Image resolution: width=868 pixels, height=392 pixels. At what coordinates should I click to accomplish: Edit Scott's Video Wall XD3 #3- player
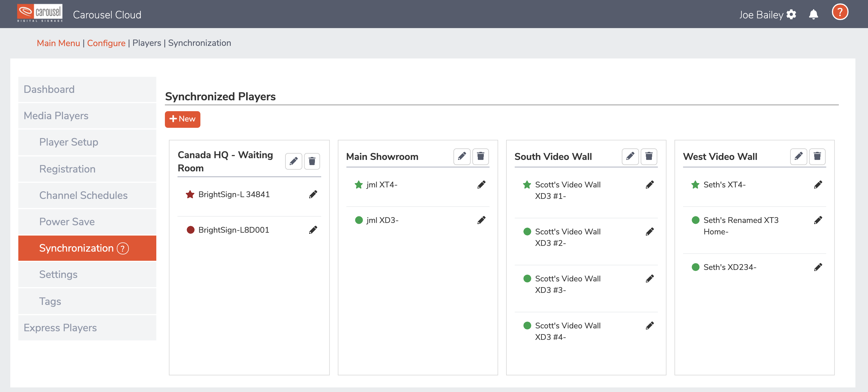650,278
